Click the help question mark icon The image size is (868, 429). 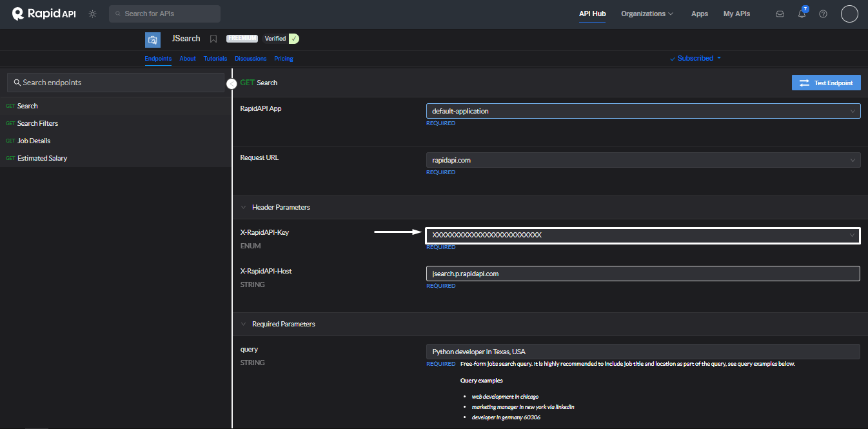pos(823,14)
